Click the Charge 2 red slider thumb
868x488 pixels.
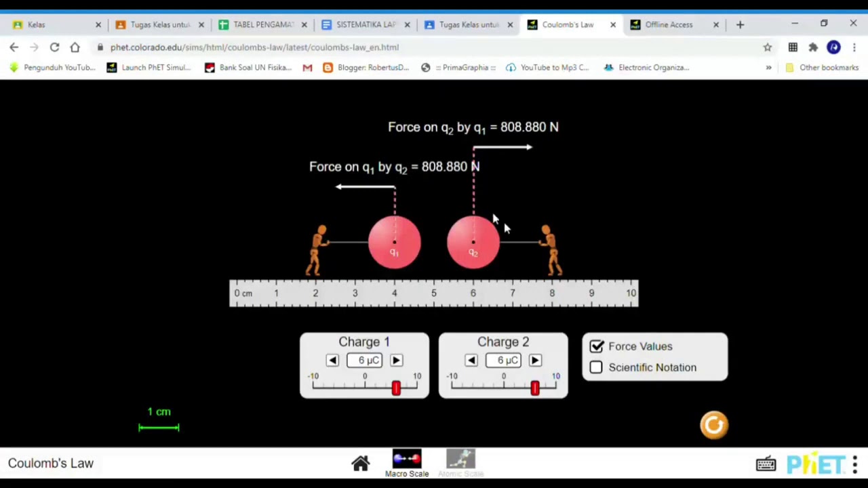tap(535, 388)
